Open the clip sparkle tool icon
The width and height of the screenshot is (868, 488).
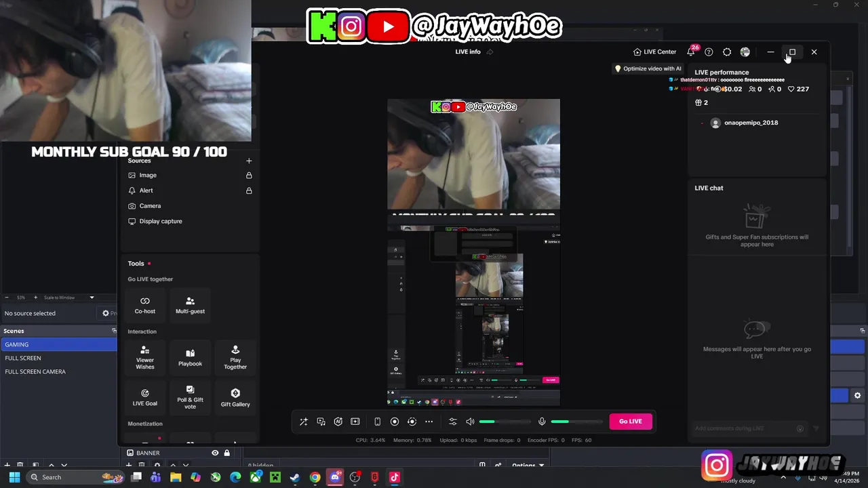(355, 422)
